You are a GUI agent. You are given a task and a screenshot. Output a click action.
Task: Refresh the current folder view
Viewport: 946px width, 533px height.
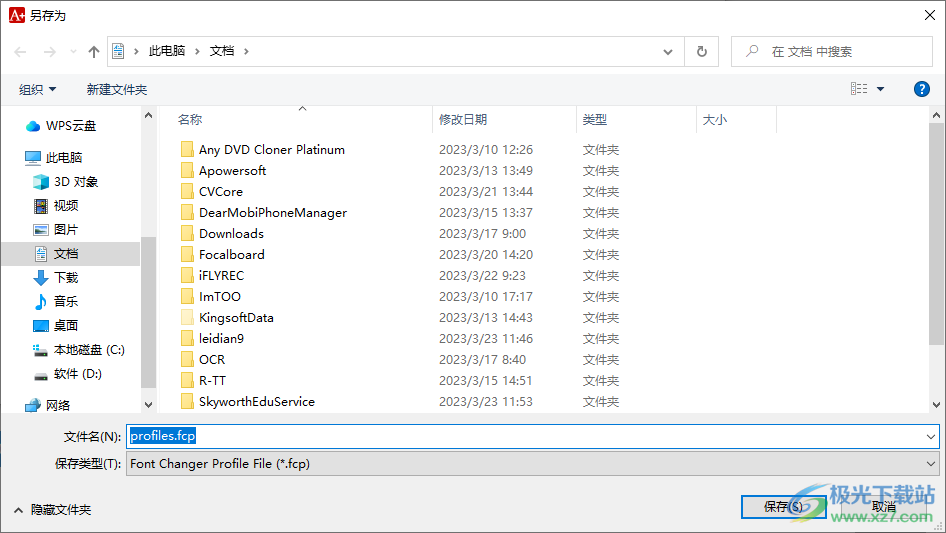tap(702, 52)
